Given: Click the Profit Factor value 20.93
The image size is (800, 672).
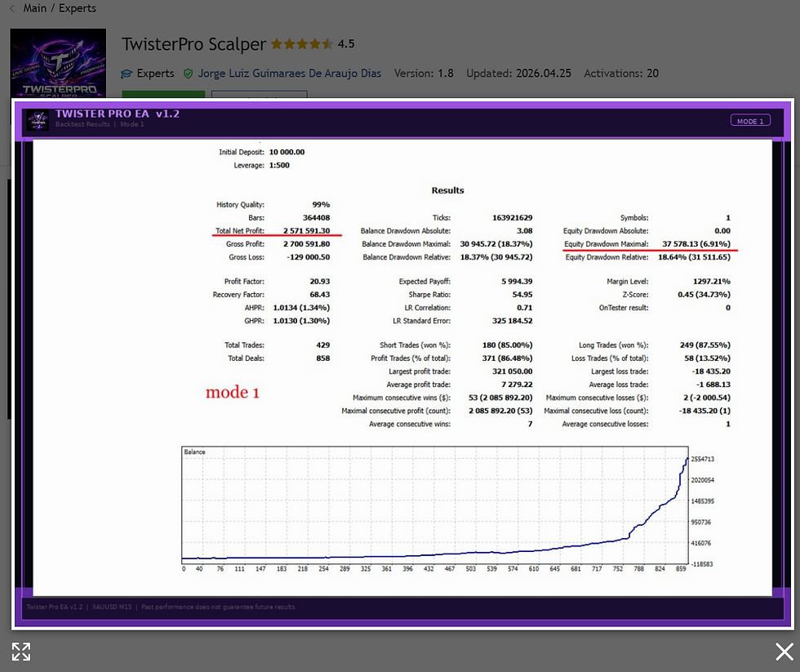Looking at the screenshot, I should [x=320, y=282].
